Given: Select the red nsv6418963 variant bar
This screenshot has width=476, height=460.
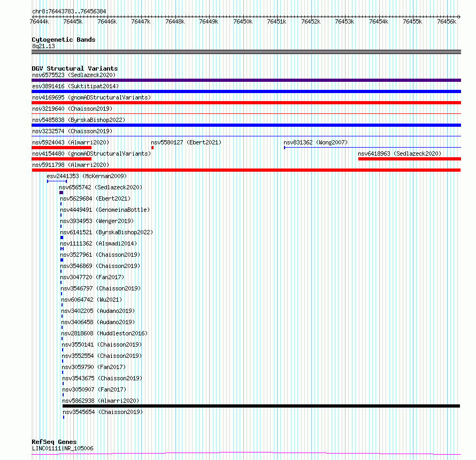Looking at the screenshot, I should point(410,159).
